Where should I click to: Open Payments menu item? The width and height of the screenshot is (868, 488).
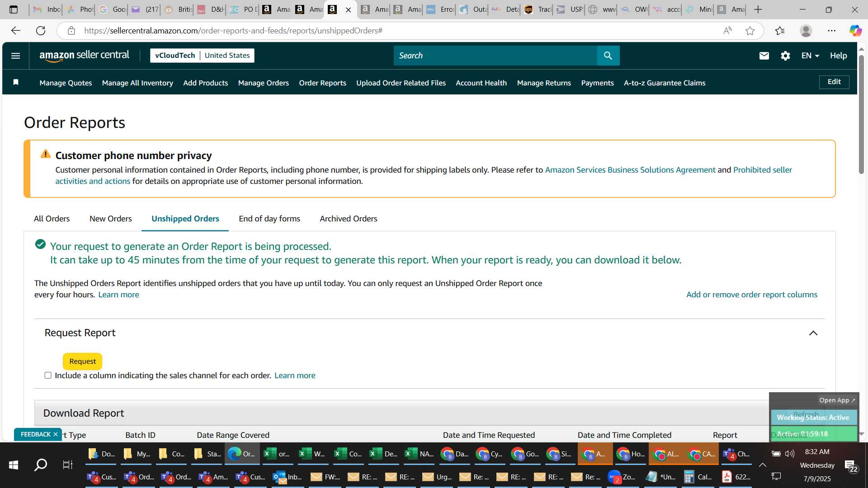tap(597, 83)
